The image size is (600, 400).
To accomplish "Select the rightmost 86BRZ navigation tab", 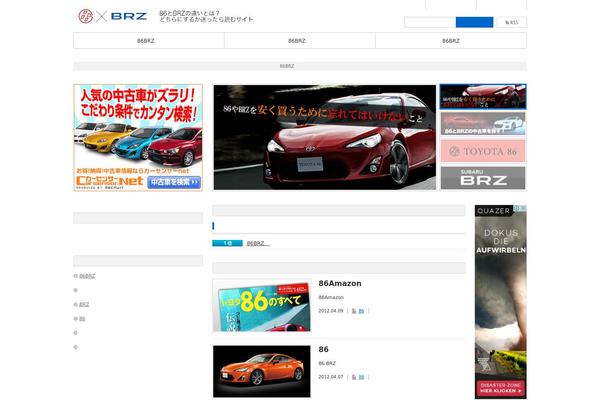I will click(x=451, y=41).
